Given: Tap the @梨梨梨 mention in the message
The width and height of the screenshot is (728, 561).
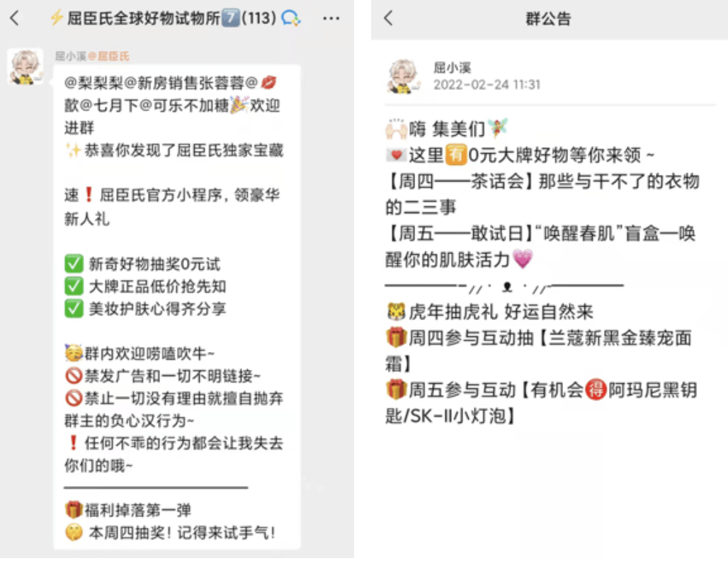Looking at the screenshot, I should point(93,83).
